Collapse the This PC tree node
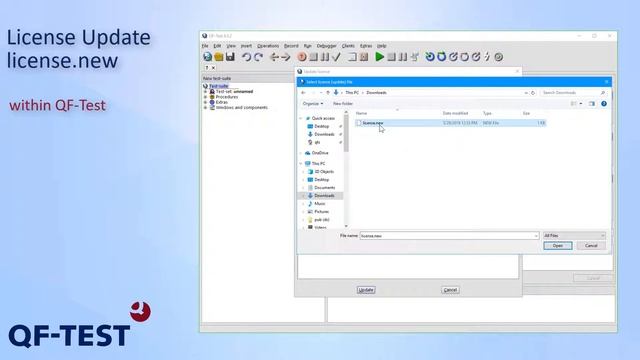 pos(301,164)
